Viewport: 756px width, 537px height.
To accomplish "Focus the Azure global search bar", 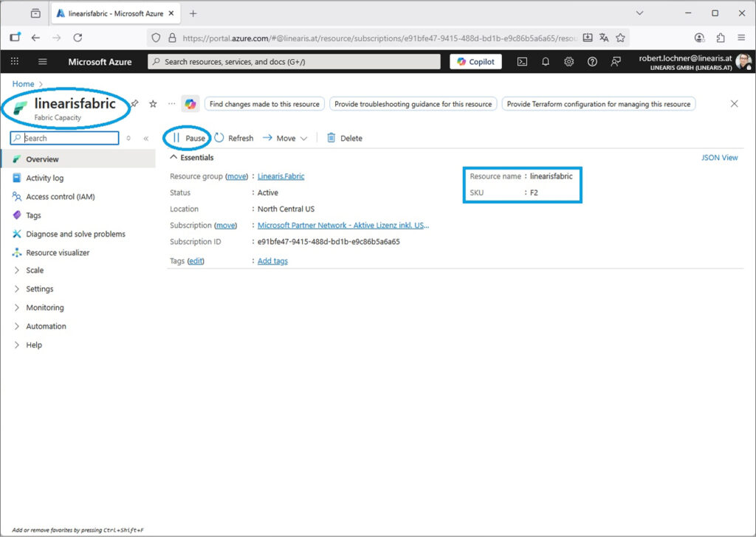I will [x=294, y=62].
